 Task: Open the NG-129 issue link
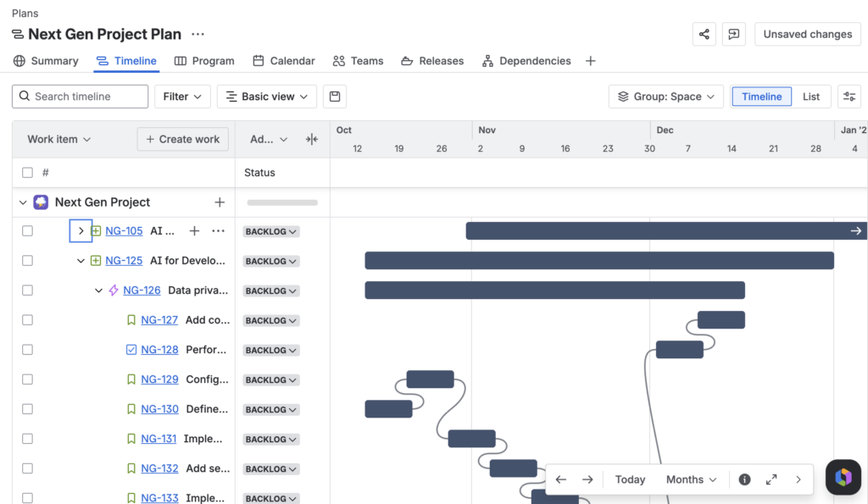[159, 379]
